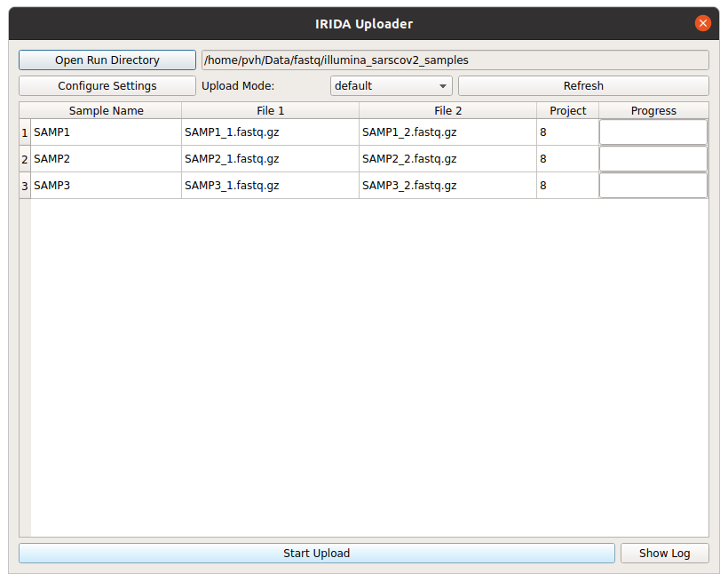Click the Project cell for SAMP2
Viewport: 728px width, 582px height.
click(567, 159)
